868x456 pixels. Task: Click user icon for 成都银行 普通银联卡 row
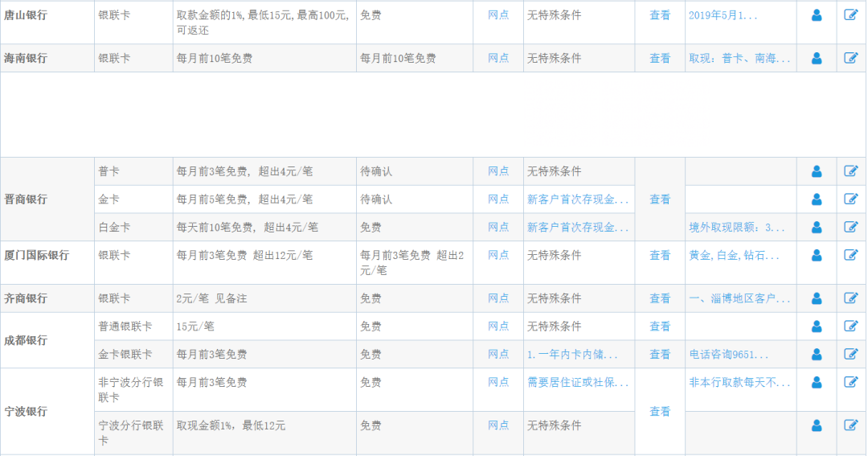click(817, 327)
